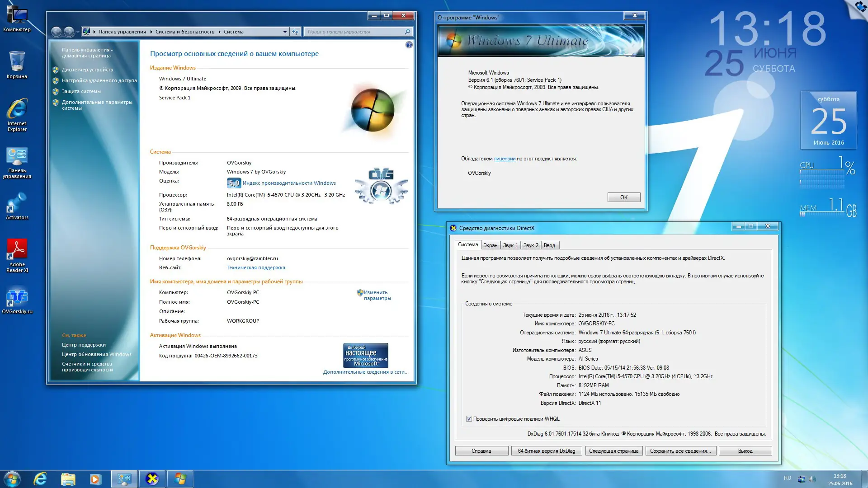Click the back navigation arrow in Control Panel
This screenshot has width=868, height=488.
[x=56, y=32]
